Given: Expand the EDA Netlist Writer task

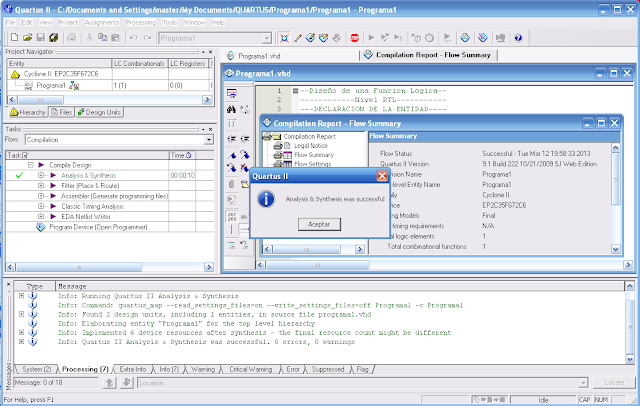Looking at the screenshot, I should 41,217.
